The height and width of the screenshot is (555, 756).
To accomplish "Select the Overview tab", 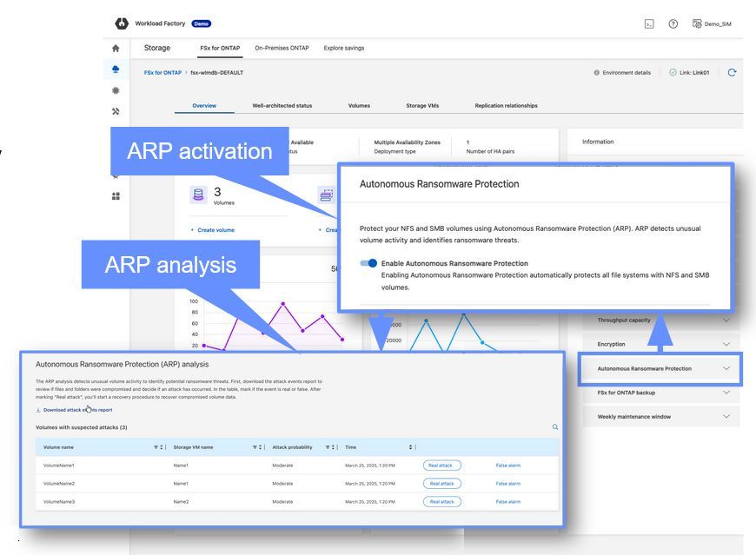I will point(204,105).
